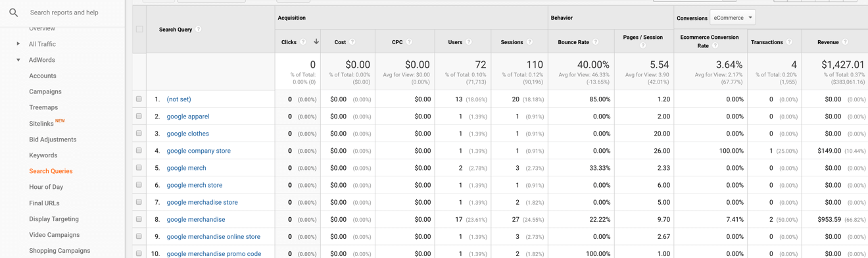Open google merchandise online store link
868x258 pixels.
click(x=213, y=236)
